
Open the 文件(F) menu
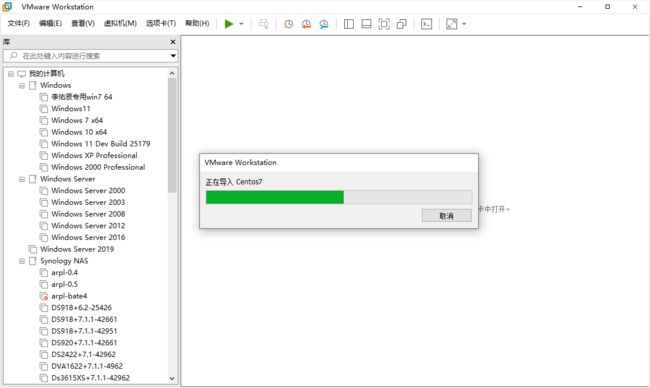(x=19, y=23)
